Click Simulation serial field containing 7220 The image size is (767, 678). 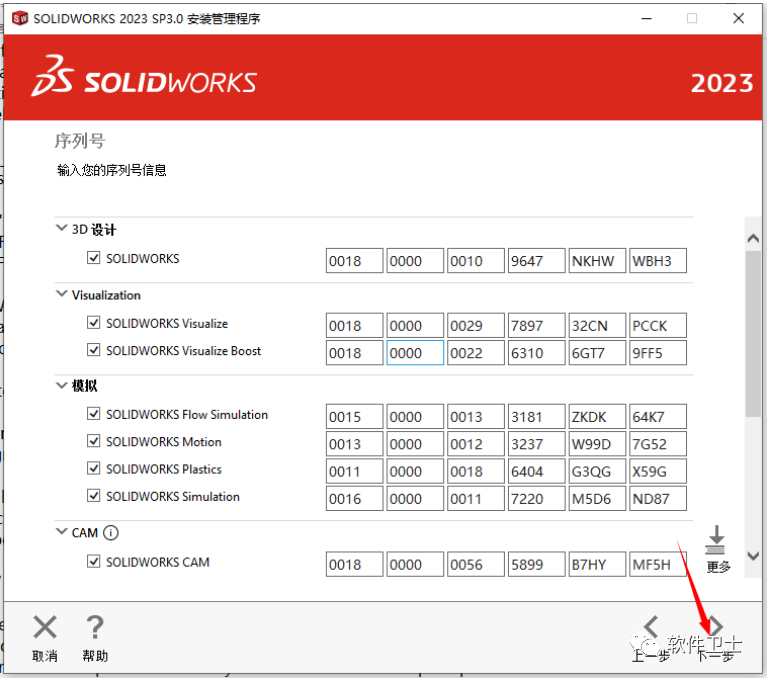[537, 498]
